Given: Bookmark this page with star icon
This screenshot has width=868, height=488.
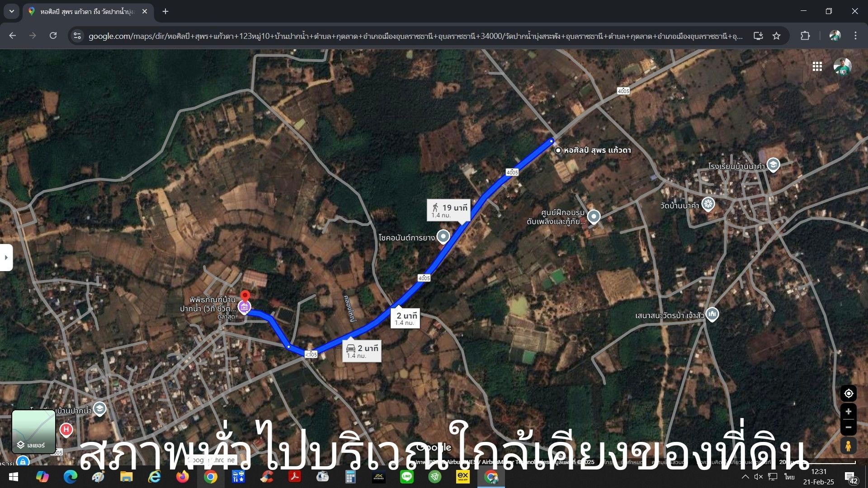Looking at the screenshot, I should (x=776, y=36).
